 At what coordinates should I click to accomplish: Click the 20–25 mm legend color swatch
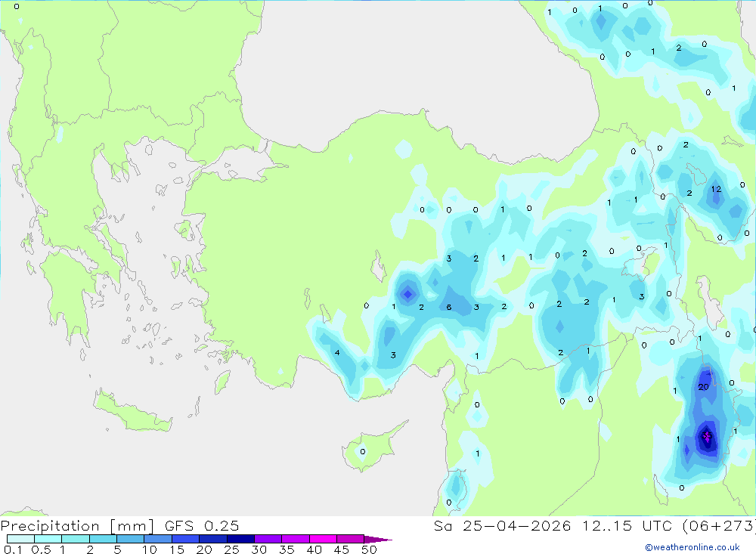point(213,539)
